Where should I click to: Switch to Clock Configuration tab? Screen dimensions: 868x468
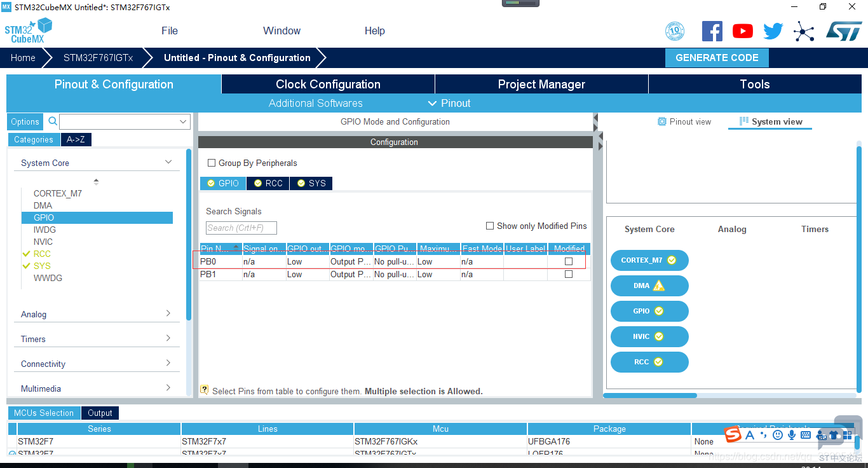coord(328,84)
